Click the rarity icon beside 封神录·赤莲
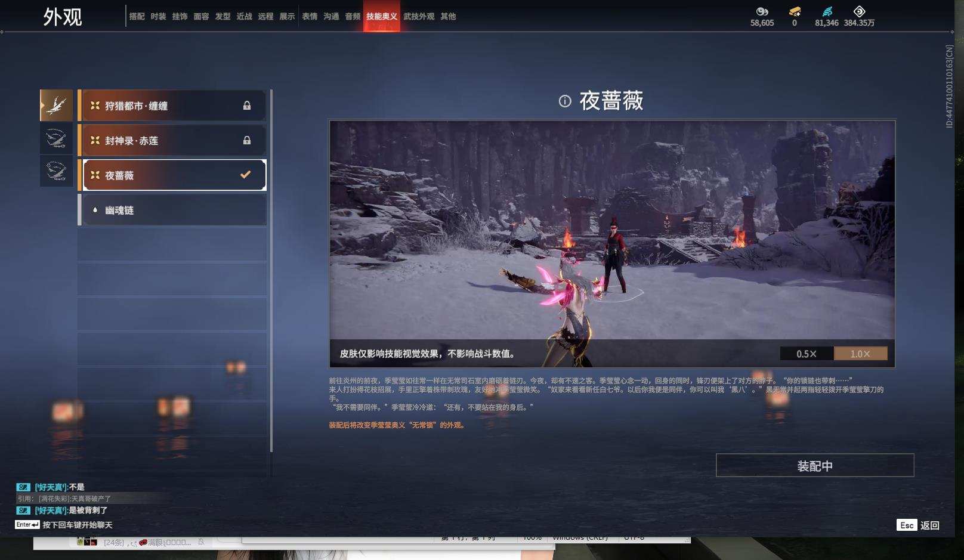The height and width of the screenshot is (560, 964). click(x=95, y=140)
